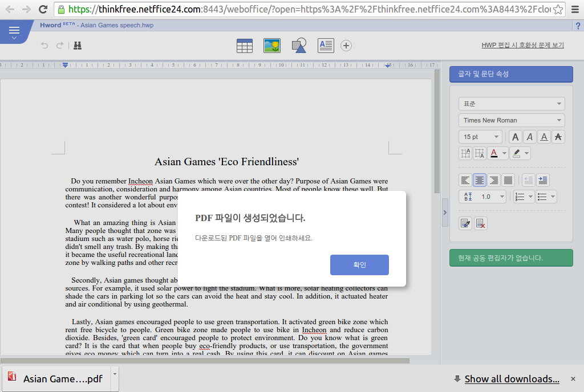Undo the last edit
Viewport: 584px width, 392px height.
(x=44, y=46)
